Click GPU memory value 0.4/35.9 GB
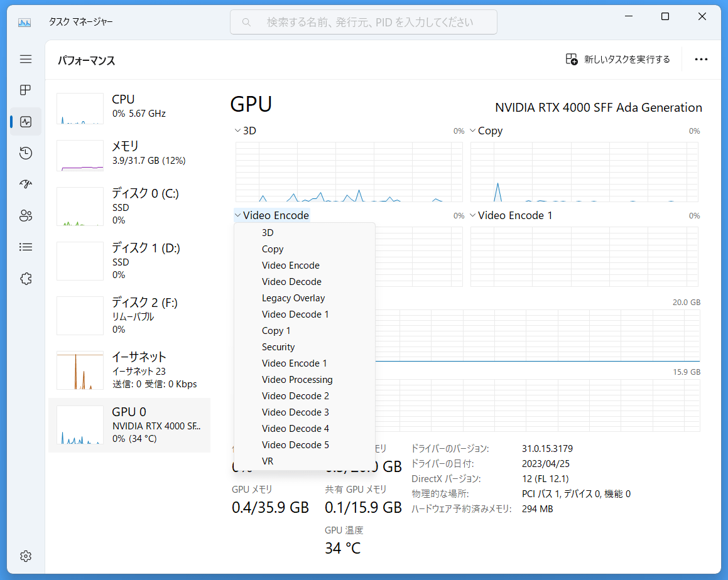Screen dimensions: 728x580 (270, 508)
